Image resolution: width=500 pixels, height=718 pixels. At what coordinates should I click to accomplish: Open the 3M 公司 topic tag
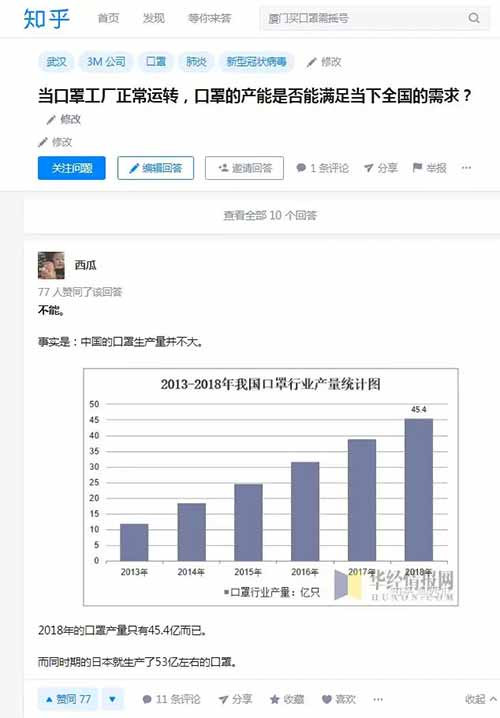[106, 62]
